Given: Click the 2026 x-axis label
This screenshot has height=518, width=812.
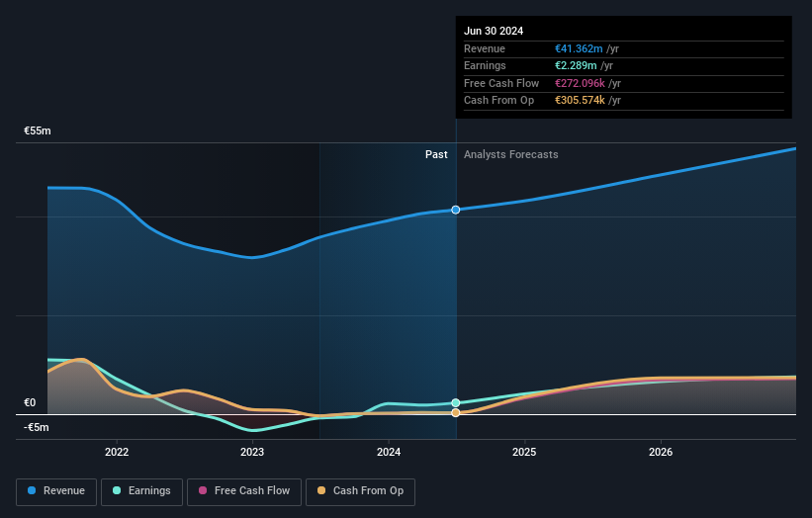Looking at the screenshot, I should [x=661, y=452].
